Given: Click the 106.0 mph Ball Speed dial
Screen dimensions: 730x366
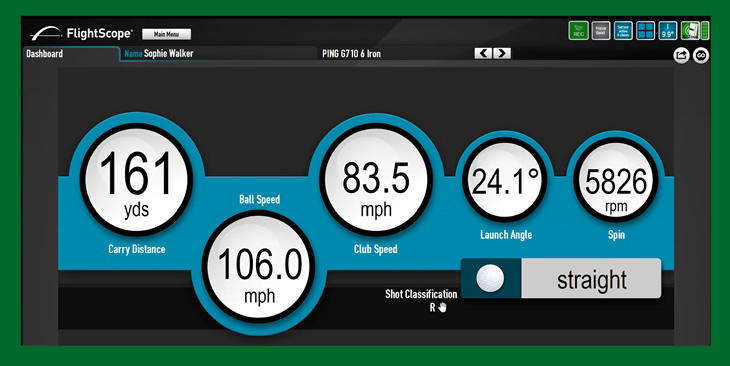Looking at the screenshot, I should coord(258,266).
